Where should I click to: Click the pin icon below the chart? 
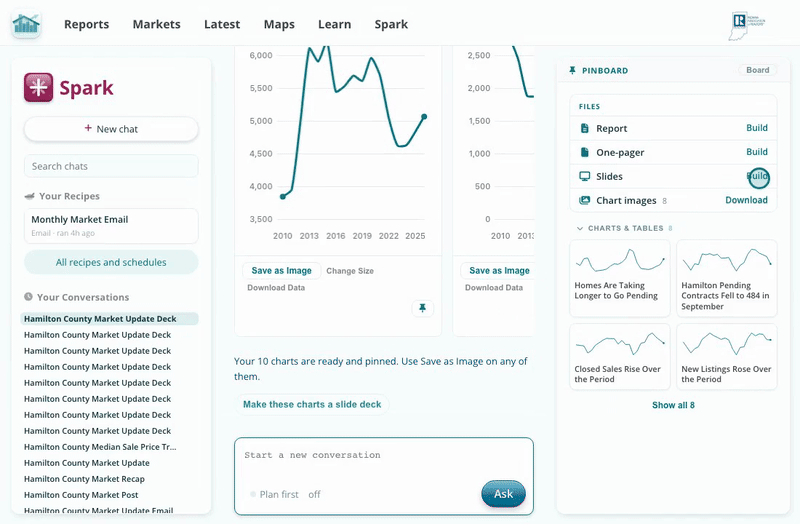[422, 308]
